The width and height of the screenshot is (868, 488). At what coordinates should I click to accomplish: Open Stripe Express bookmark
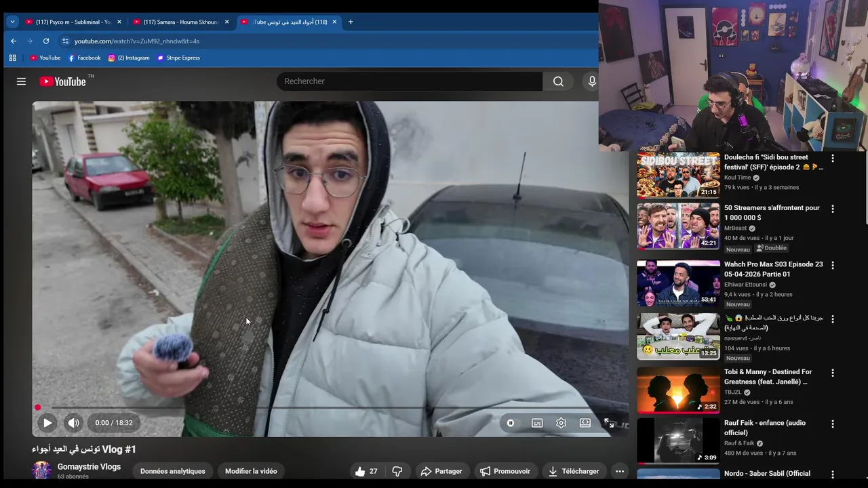tap(178, 58)
